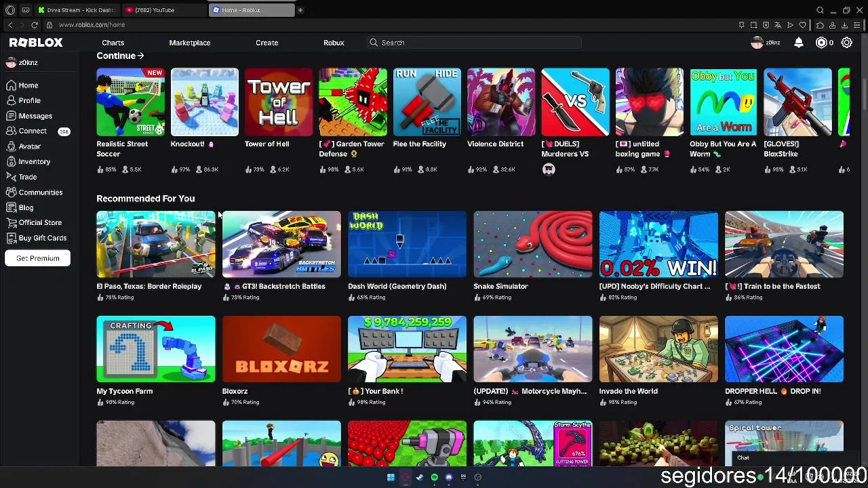Click the new tab plus button

(x=300, y=10)
